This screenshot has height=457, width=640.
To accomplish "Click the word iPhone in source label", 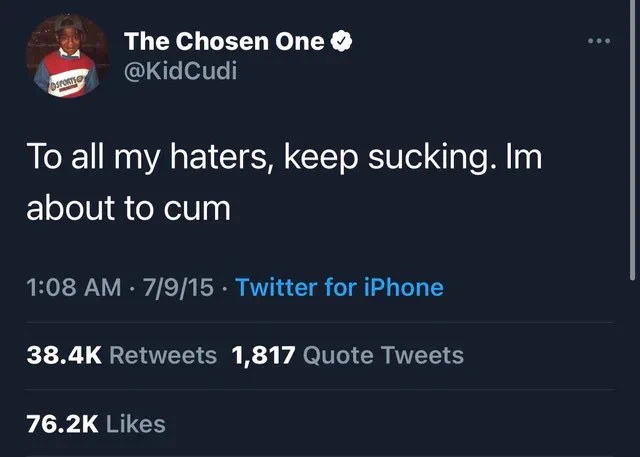I will (x=403, y=288).
